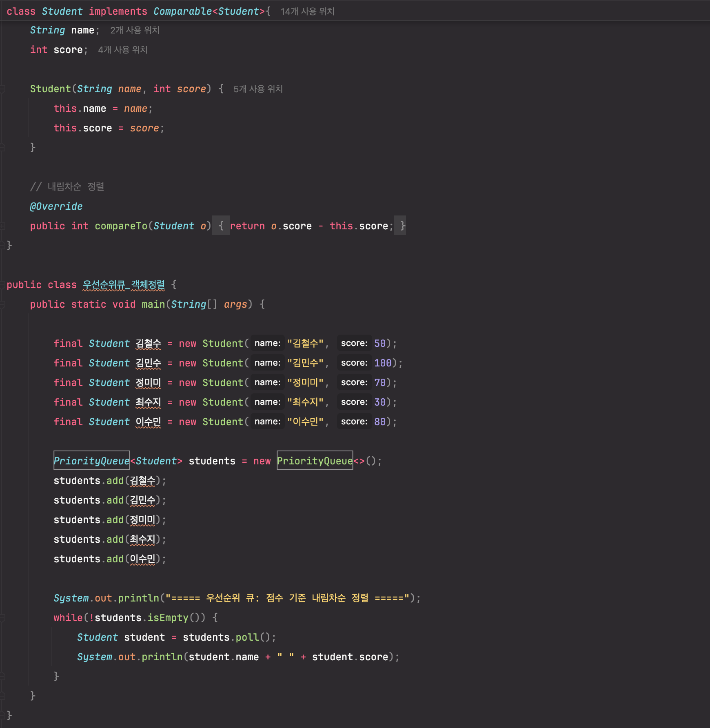Click the string literal "최수지"
710x728 pixels.
tap(305, 402)
